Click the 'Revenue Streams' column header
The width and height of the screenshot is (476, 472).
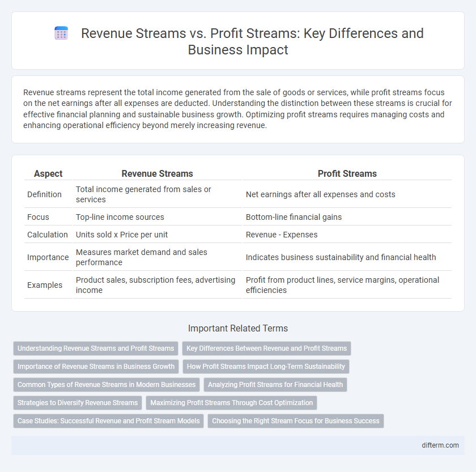[x=158, y=173]
